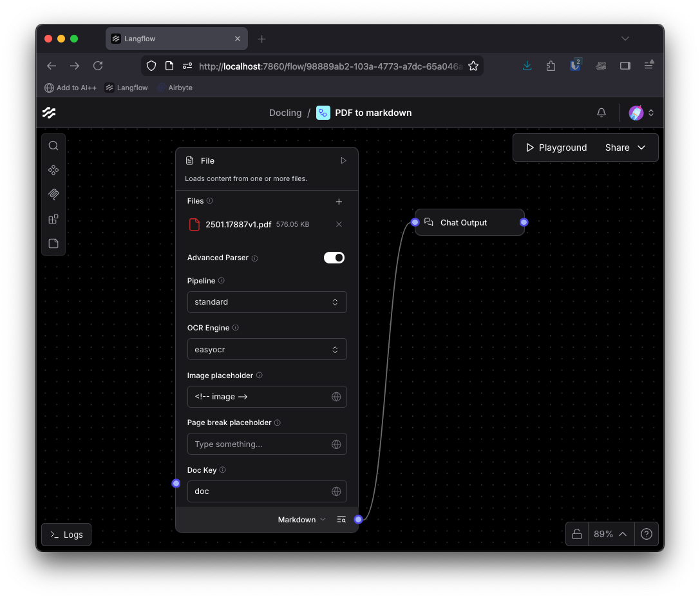Image resolution: width=700 pixels, height=599 pixels.
Task: Open the Markdown output type dropdown
Action: click(x=301, y=519)
